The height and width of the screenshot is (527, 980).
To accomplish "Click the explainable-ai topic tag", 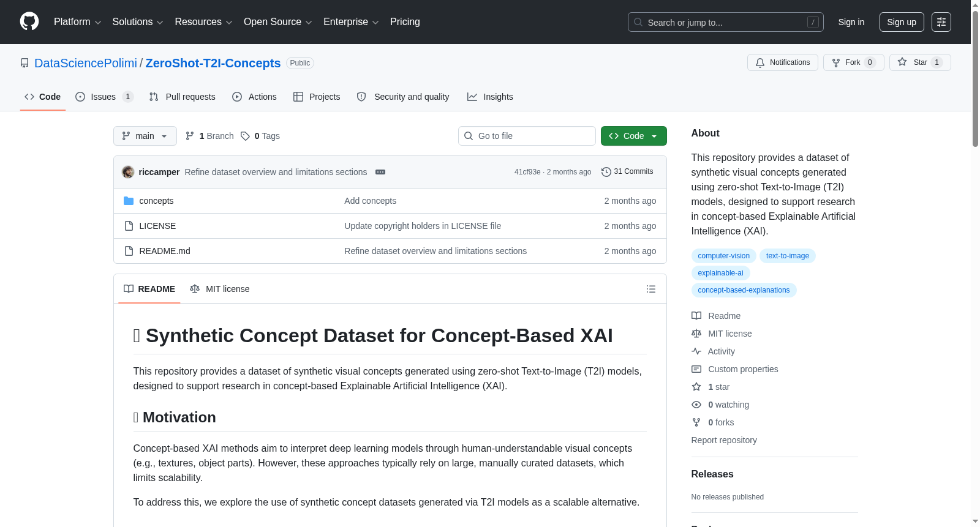I will coord(720,273).
